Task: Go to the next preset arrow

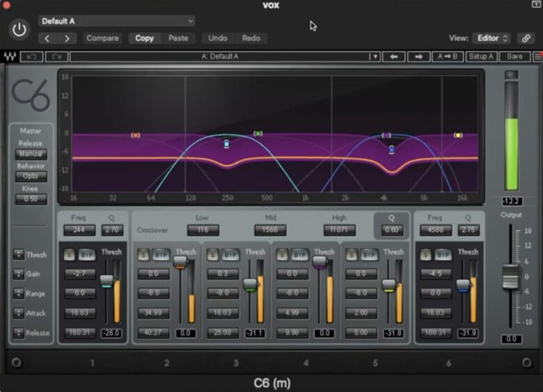Action: 68,38
